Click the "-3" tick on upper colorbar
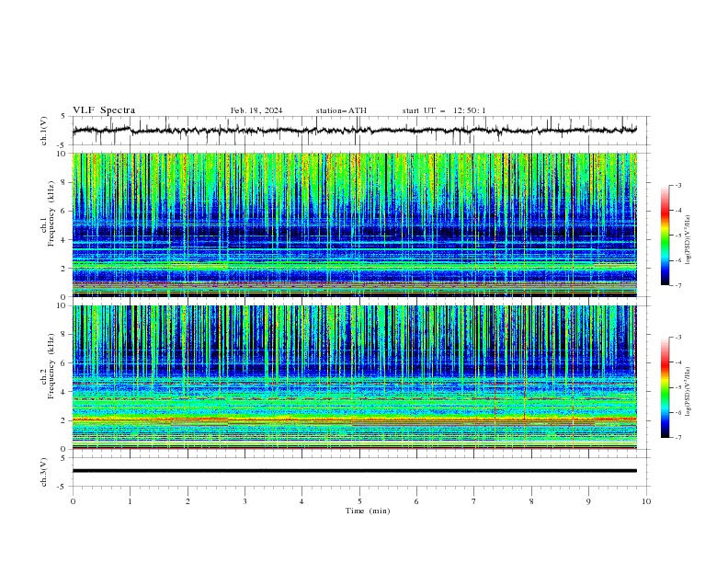The image size is (728, 563). click(678, 185)
